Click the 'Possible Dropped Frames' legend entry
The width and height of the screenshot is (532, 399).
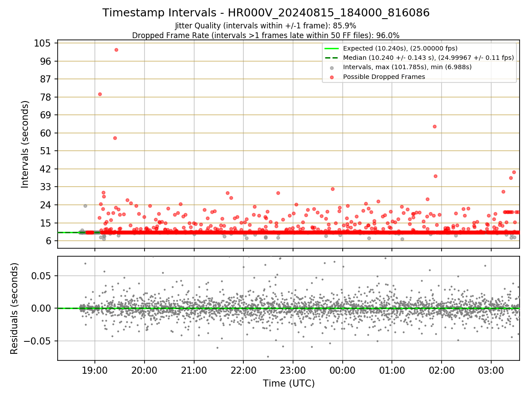(x=384, y=77)
